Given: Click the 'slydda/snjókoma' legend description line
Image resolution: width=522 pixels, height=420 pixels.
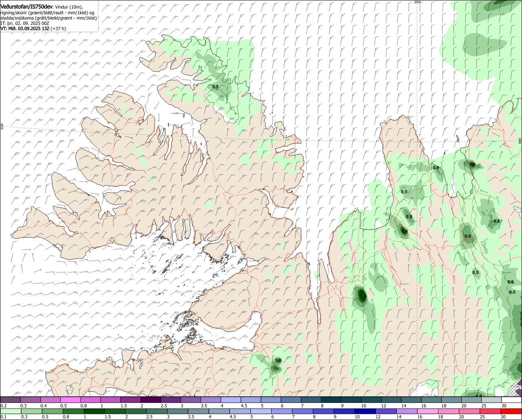Looking at the screenshot, I should pos(49,18).
